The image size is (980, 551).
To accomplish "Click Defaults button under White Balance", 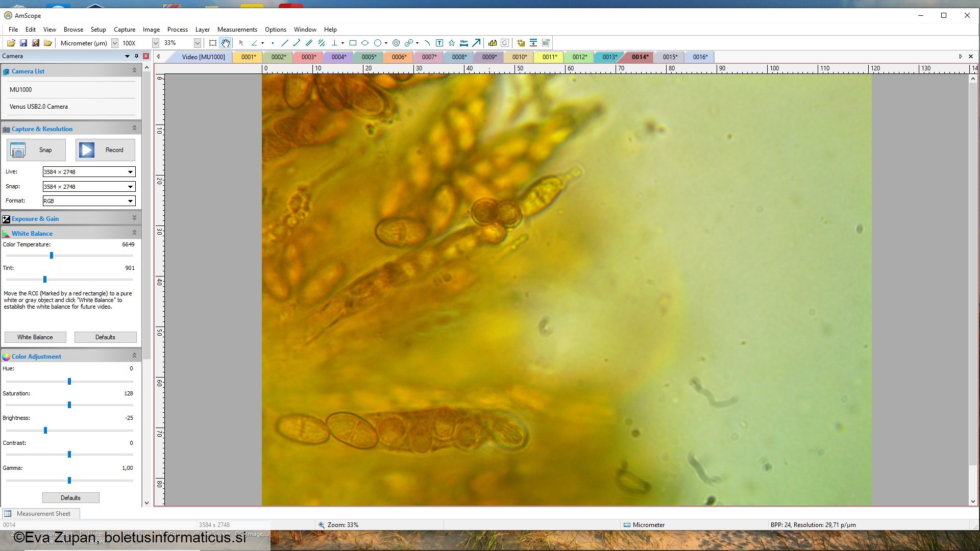I will pyautogui.click(x=106, y=337).
